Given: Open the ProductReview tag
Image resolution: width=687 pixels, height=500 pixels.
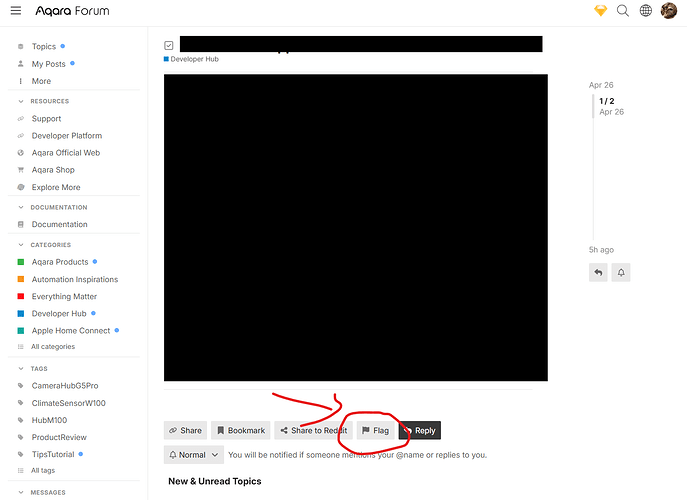Looking at the screenshot, I should pos(59,437).
